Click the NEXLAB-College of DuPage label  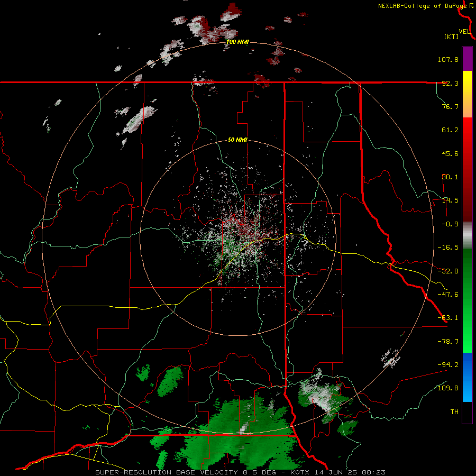coord(422,6)
